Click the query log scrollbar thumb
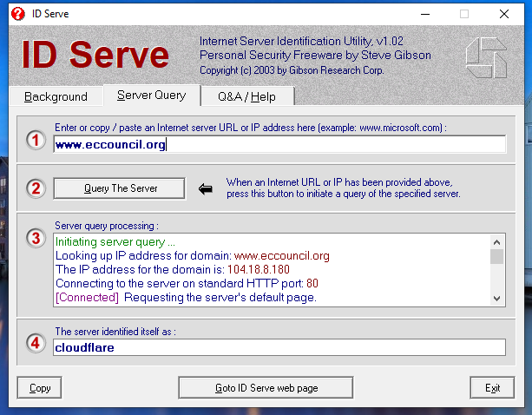This screenshot has width=532, height=415. [x=497, y=256]
